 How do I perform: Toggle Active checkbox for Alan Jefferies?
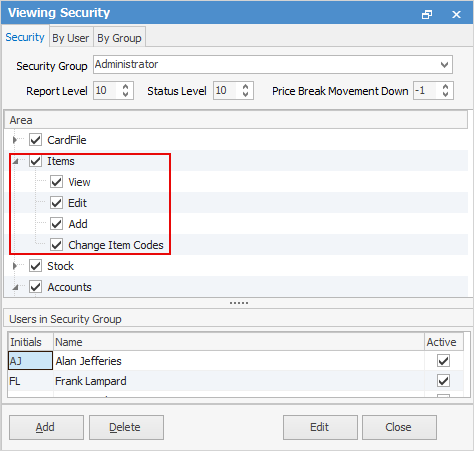click(x=443, y=361)
